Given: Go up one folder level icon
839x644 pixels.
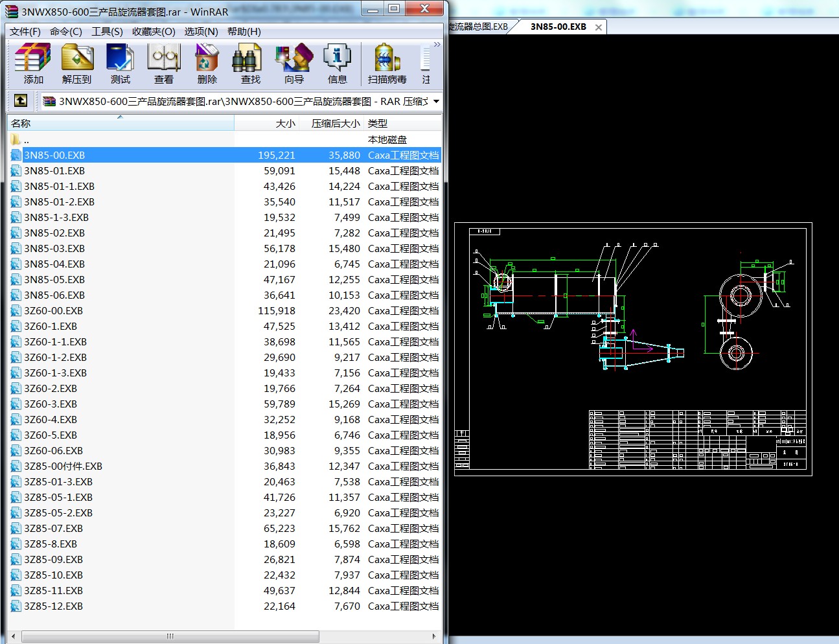Looking at the screenshot, I should click(21, 100).
